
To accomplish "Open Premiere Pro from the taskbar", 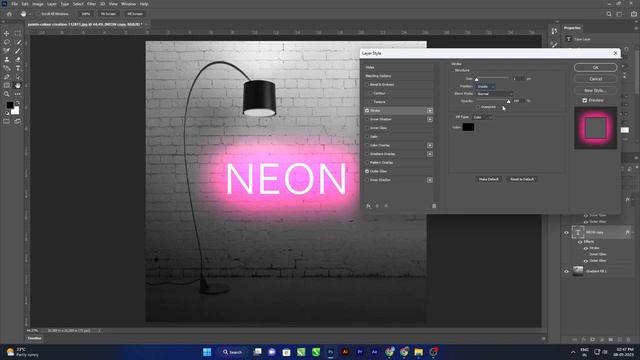I will pyautogui.click(x=360, y=352).
